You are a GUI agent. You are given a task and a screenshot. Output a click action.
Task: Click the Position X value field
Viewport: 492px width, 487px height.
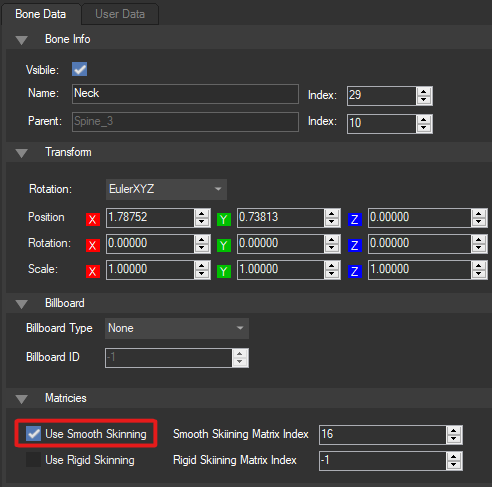[x=150, y=218]
